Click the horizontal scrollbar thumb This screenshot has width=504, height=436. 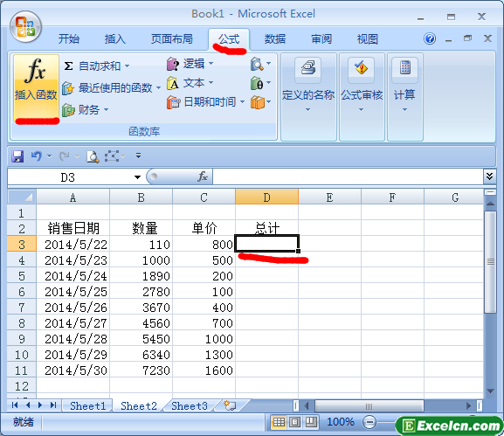click(x=369, y=406)
